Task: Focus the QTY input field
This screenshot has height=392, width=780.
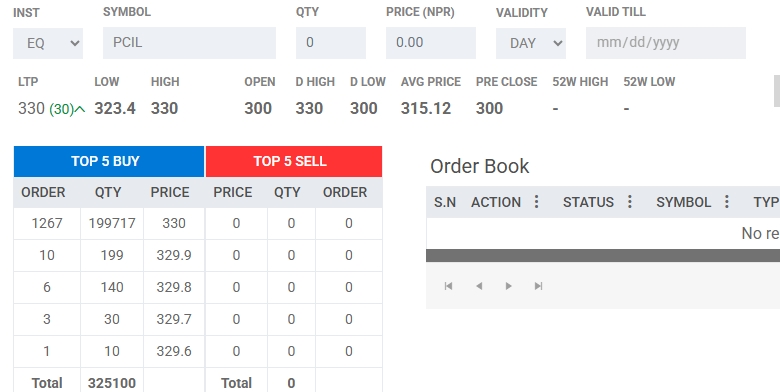Action: point(331,43)
